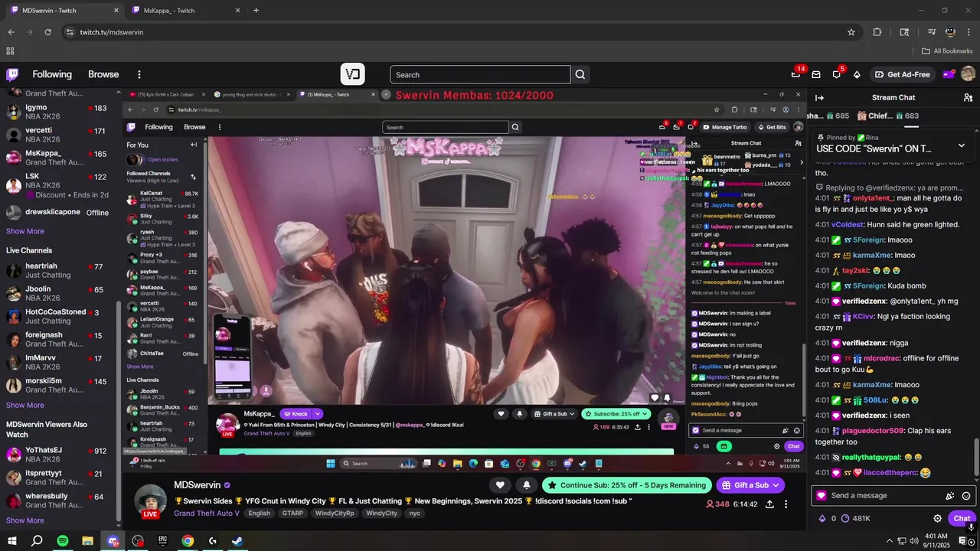Click the user profile avatar in top bar
Screen dimensions: 980x551
(968, 74)
